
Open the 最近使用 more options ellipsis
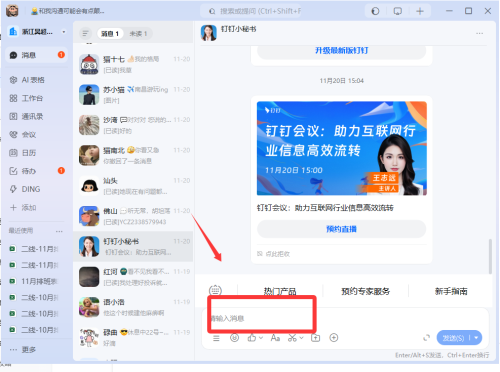pos(59,231)
